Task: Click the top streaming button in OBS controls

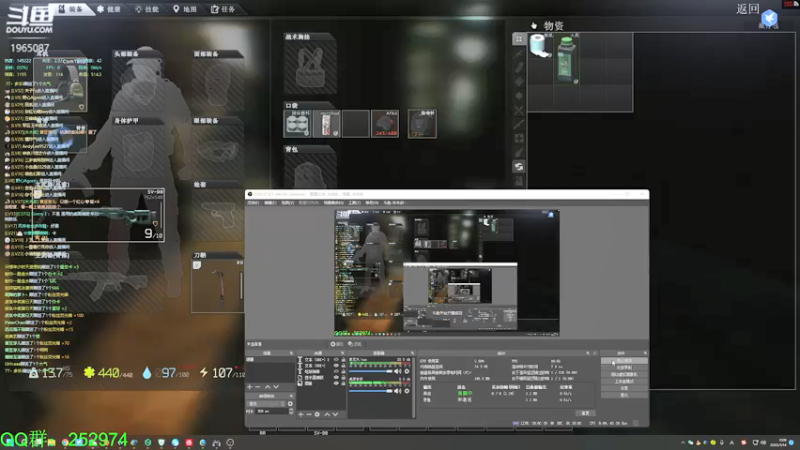Action: click(624, 361)
